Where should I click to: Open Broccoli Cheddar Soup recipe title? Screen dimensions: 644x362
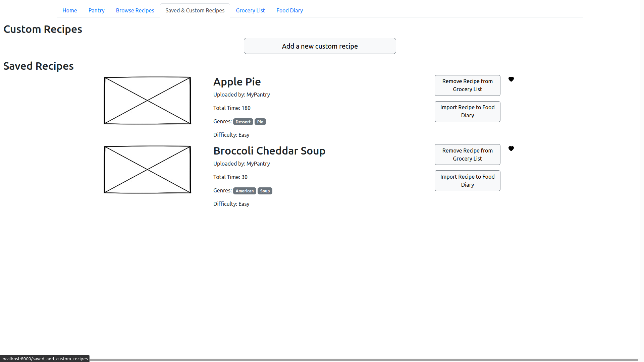click(269, 151)
